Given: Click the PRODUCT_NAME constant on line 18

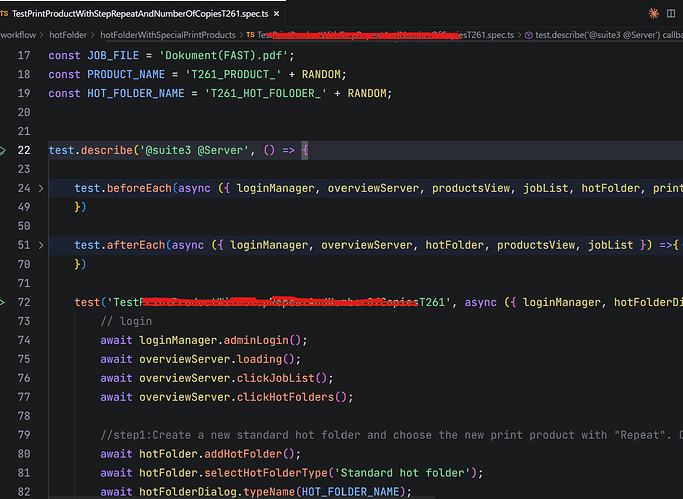Looking at the screenshot, I should [x=126, y=74].
